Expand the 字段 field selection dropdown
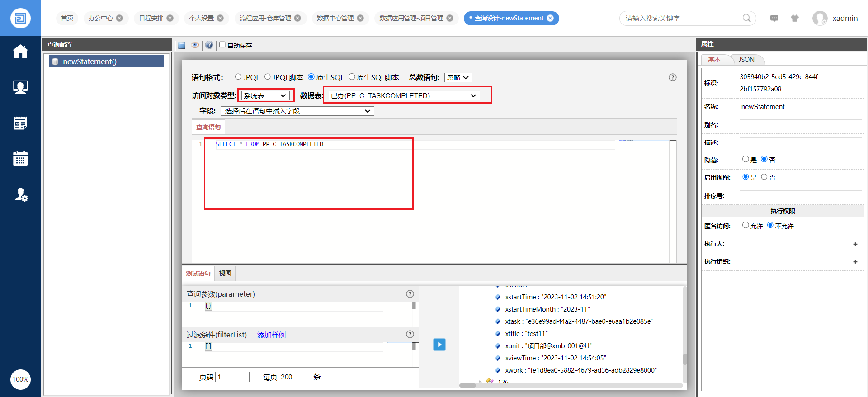This screenshot has height=397, width=868. (x=297, y=111)
